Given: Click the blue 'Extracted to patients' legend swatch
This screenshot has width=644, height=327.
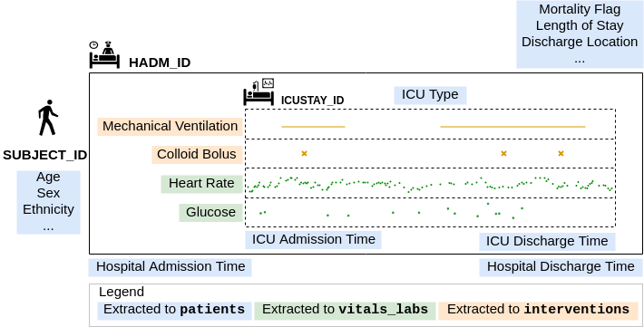Looking at the screenshot, I should point(174,310).
